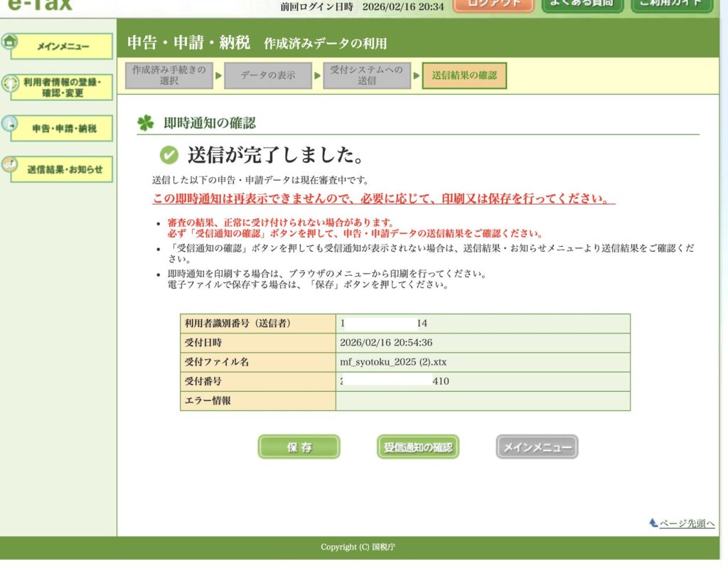Image resolution: width=728 pixels, height=571 pixels.
Task: Click the green clover icon by 即時通知の確認
Action: point(146,123)
